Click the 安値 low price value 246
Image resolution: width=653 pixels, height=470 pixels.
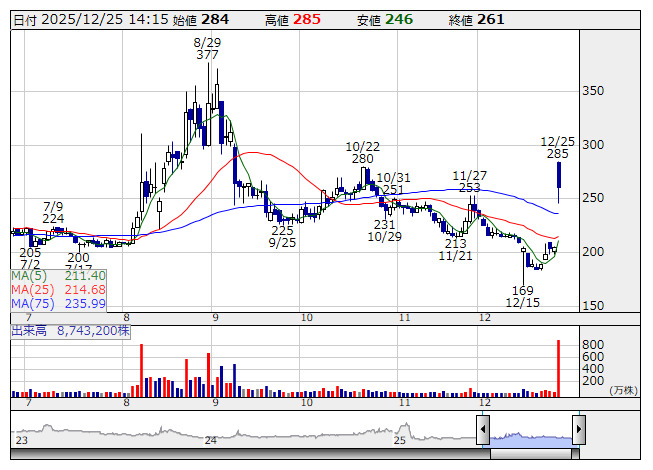tap(399, 20)
